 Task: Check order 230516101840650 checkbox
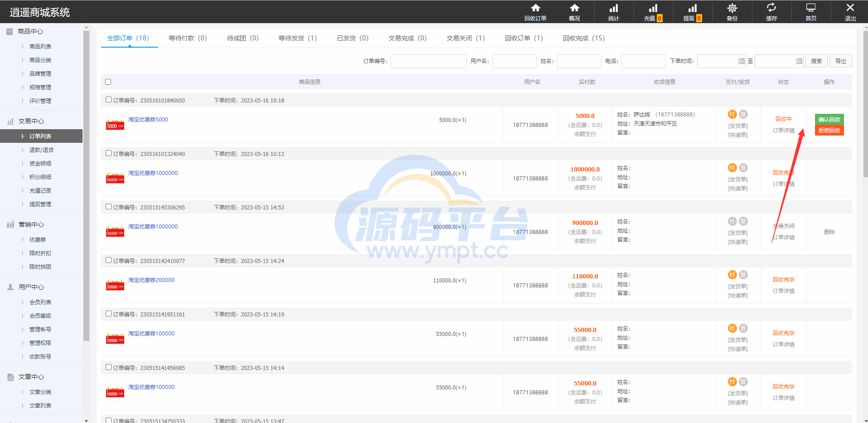click(x=108, y=100)
